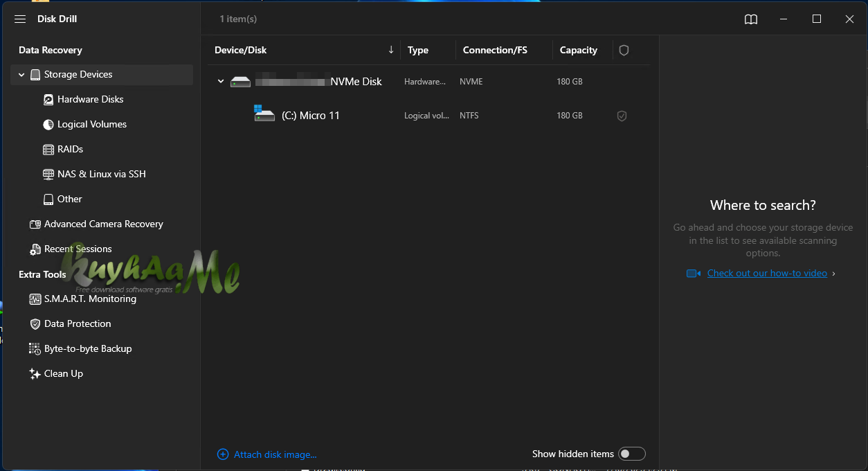Sort by Capacity column header
The image size is (868, 471).
pos(579,51)
